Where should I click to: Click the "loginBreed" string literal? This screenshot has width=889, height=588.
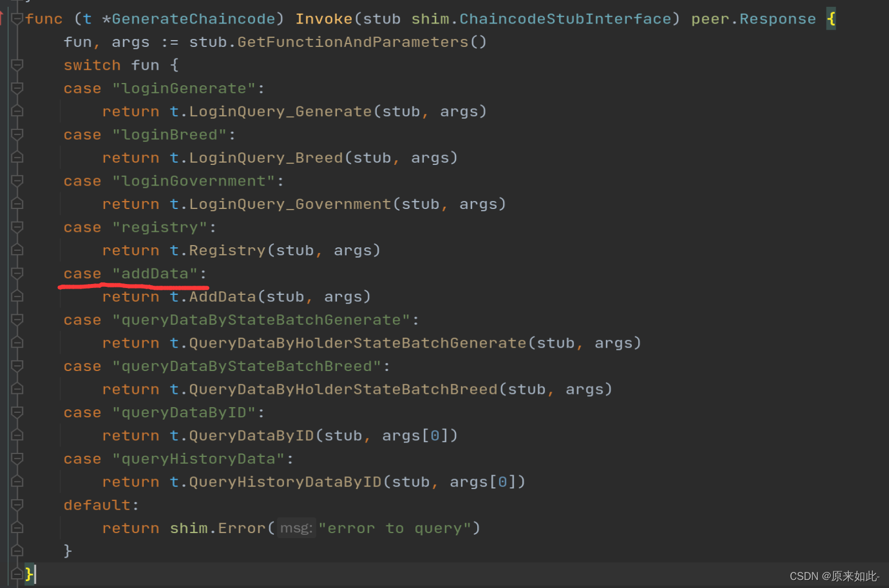click(x=170, y=135)
